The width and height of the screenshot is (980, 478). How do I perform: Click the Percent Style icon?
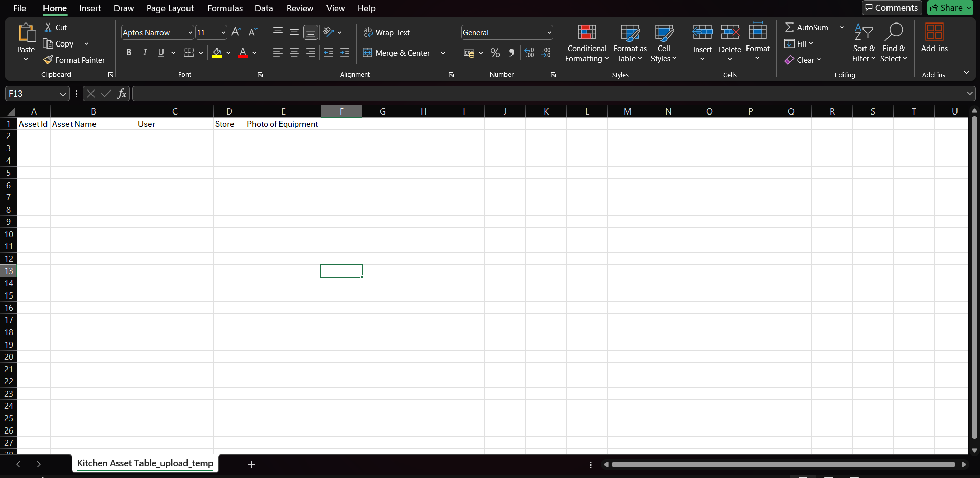(x=495, y=53)
